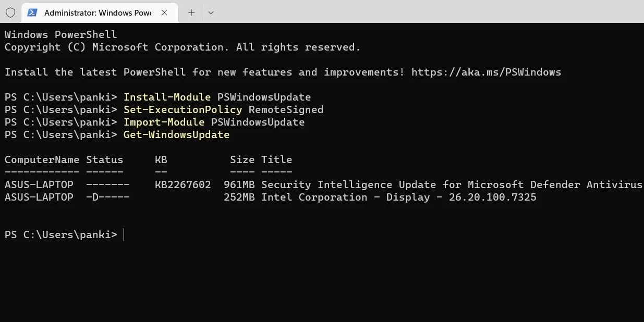Place the cursor at the PS prompt
This screenshot has height=322, width=644.
pos(124,234)
